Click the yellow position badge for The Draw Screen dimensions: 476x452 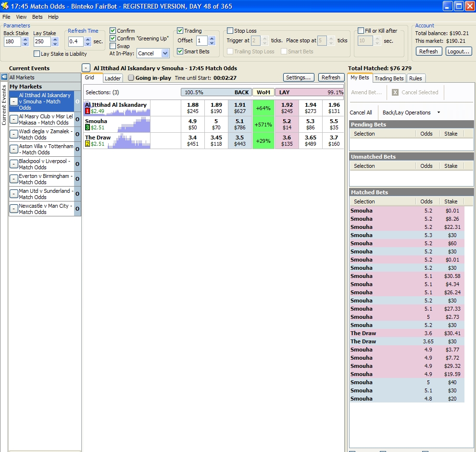tap(88, 144)
